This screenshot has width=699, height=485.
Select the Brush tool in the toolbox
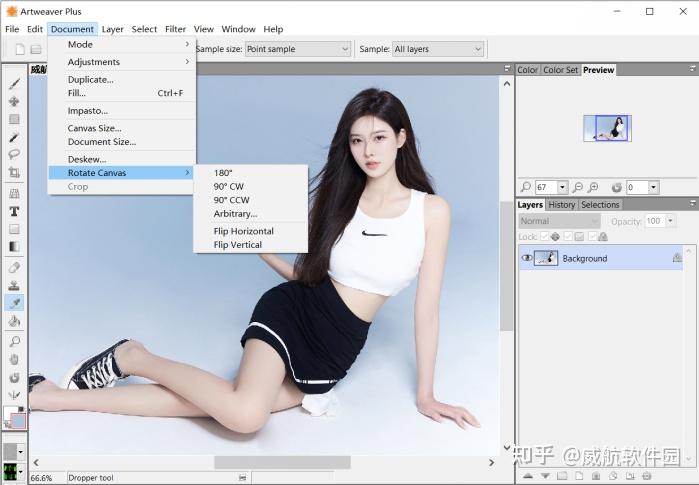[14, 83]
